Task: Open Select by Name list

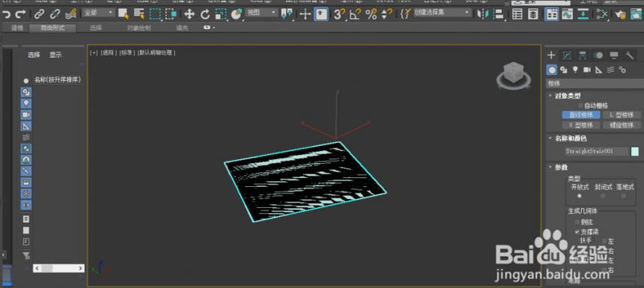Action: [x=139, y=14]
